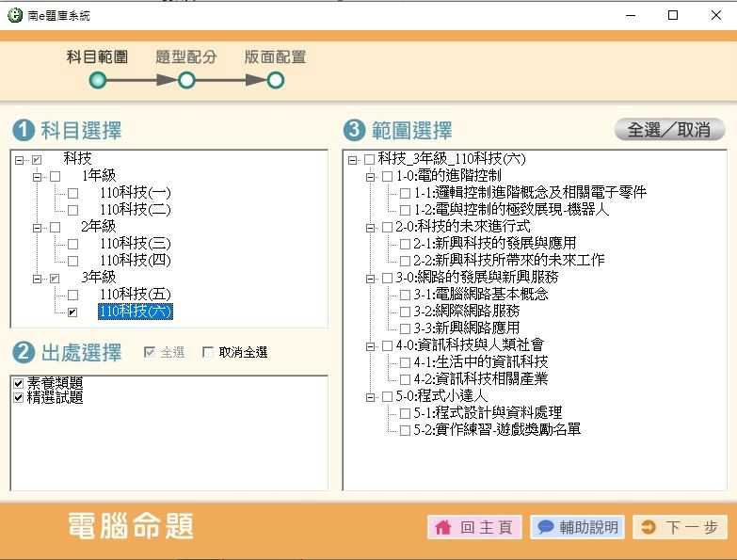Toggle the 全選 source checkbox

[x=150, y=352]
